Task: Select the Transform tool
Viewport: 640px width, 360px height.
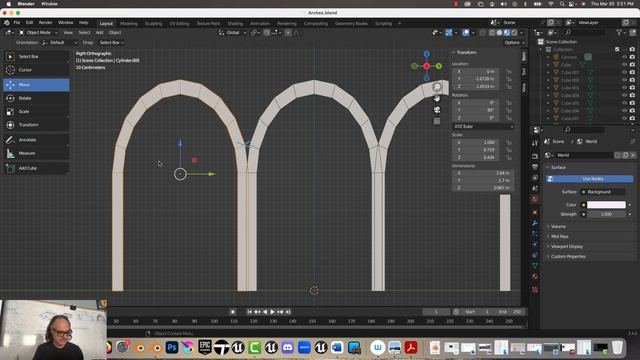Action: [36, 125]
